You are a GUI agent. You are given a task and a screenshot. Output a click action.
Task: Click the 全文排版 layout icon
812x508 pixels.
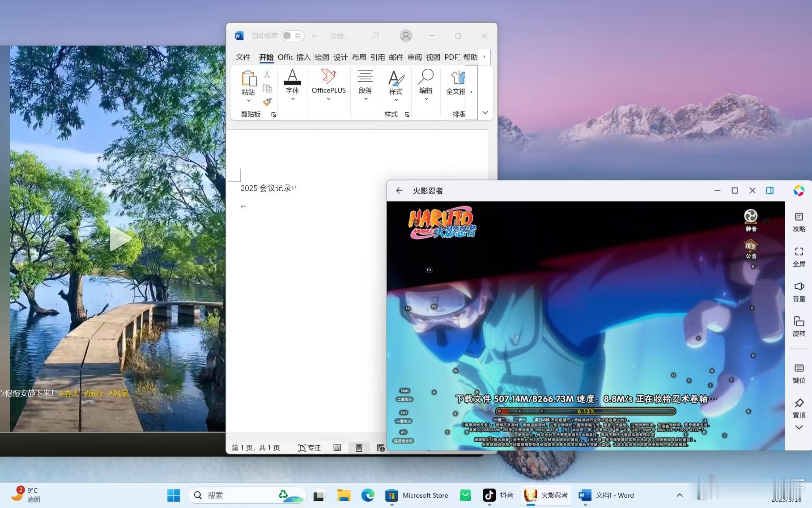[457, 78]
